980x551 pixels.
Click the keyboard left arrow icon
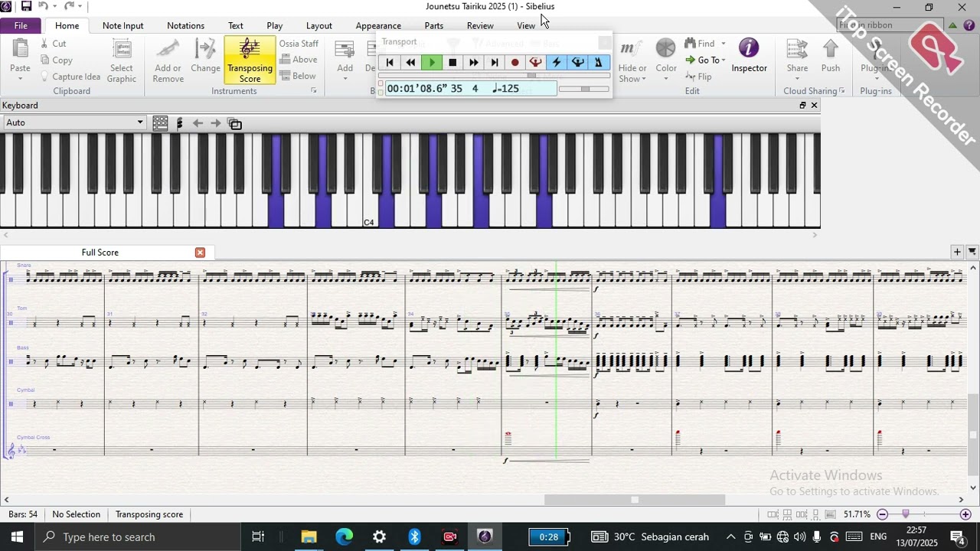198,123
